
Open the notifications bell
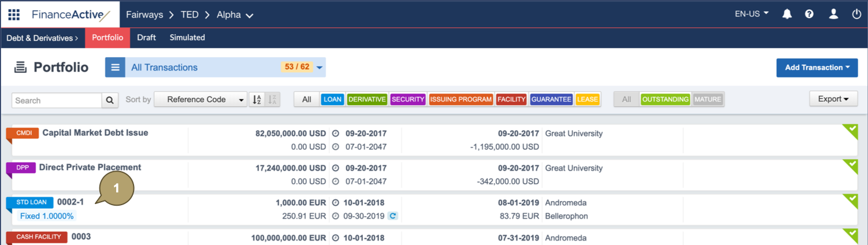(x=787, y=14)
